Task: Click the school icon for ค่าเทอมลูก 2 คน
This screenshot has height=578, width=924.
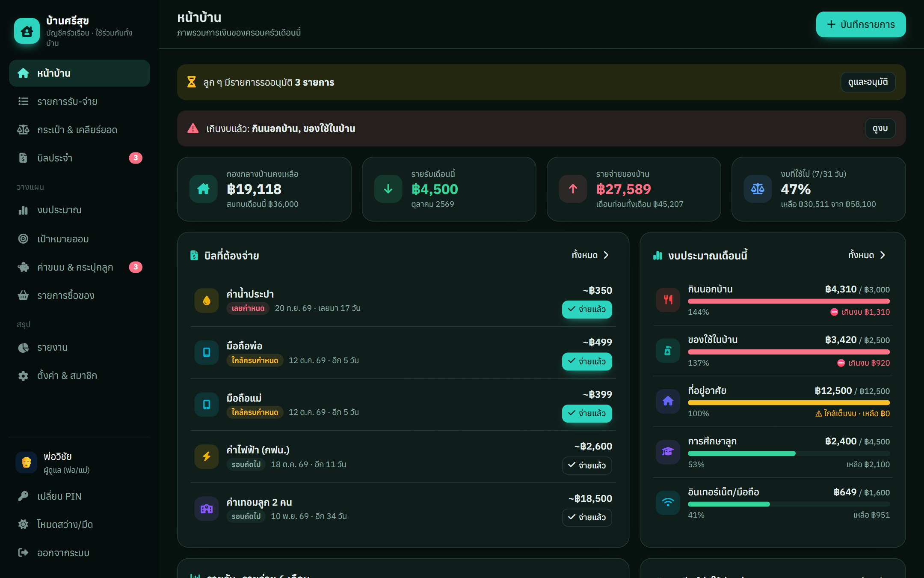Action: click(x=207, y=509)
